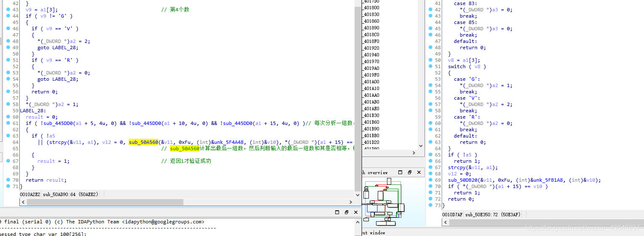This screenshot has width=644, height=236.
Task: Toggle breakpoint dot on line 61 in sub_50AD90 view
Action: [8, 123]
